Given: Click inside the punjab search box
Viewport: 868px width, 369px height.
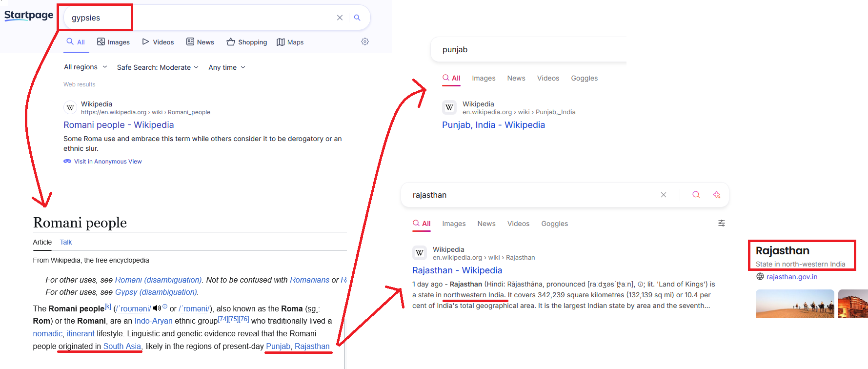Looking at the screenshot, I should click(527, 50).
